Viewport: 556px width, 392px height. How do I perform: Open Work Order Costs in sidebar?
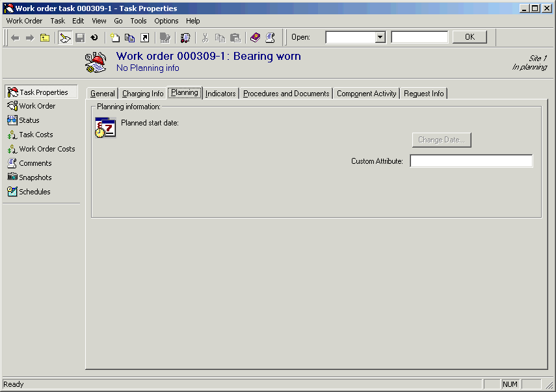coord(41,149)
